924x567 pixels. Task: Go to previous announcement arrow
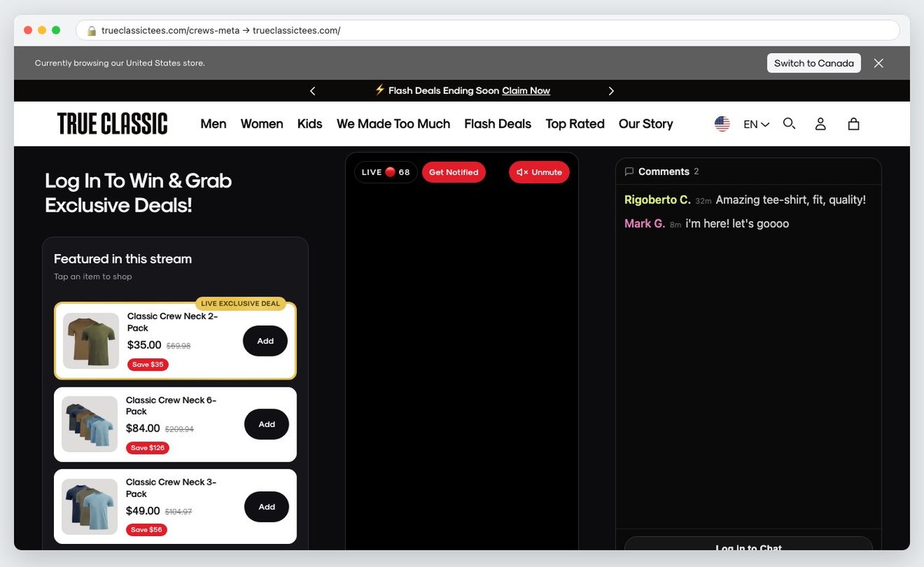[313, 91]
